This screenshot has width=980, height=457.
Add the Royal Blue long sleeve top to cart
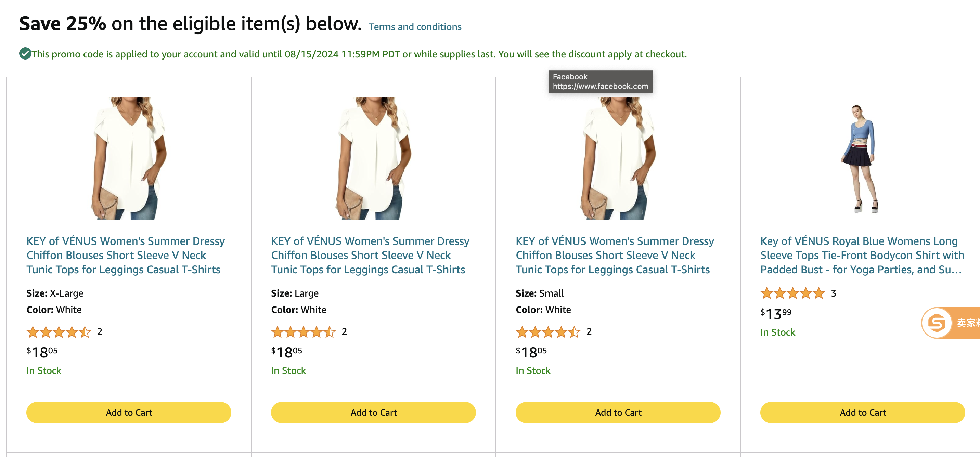pos(862,412)
